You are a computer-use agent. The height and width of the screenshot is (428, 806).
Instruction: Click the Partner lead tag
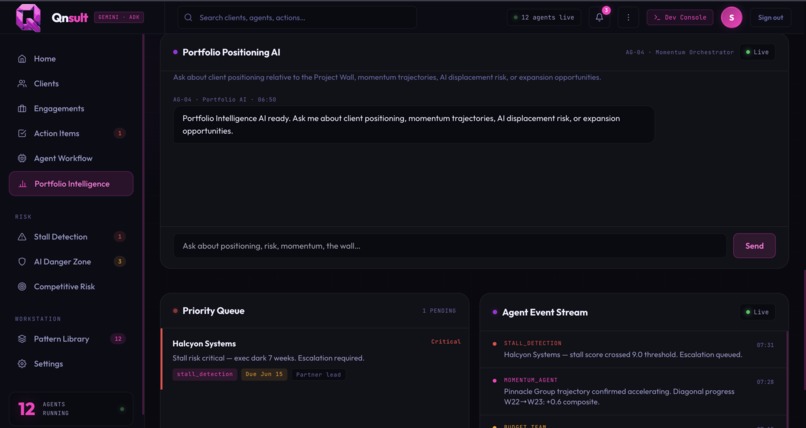[318, 375]
